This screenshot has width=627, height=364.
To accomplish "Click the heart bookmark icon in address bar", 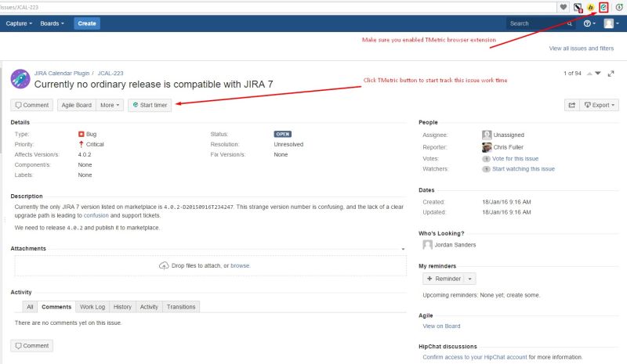I will coord(563,7).
